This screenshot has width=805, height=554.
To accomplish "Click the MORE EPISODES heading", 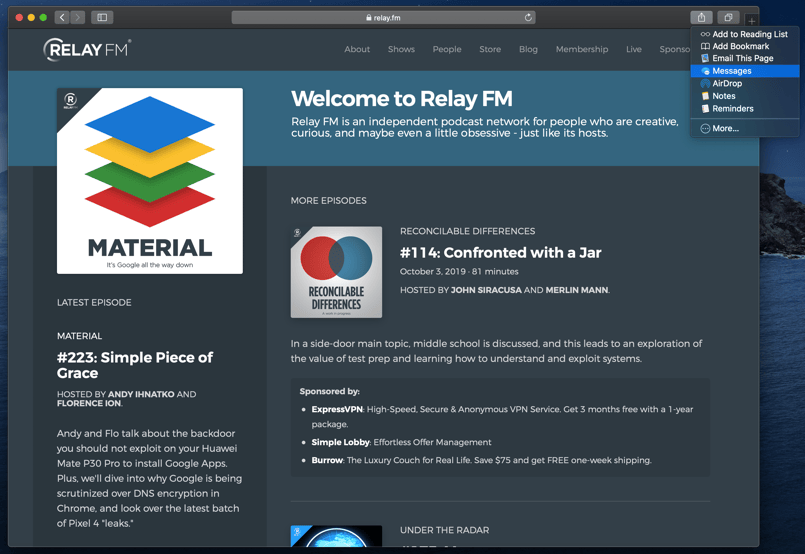I will [329, 201].
